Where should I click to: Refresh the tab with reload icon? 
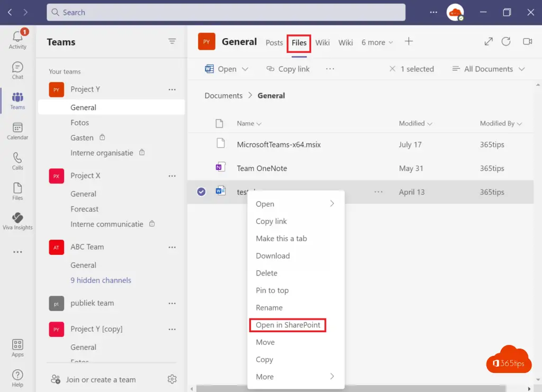(x=506, y=42)
